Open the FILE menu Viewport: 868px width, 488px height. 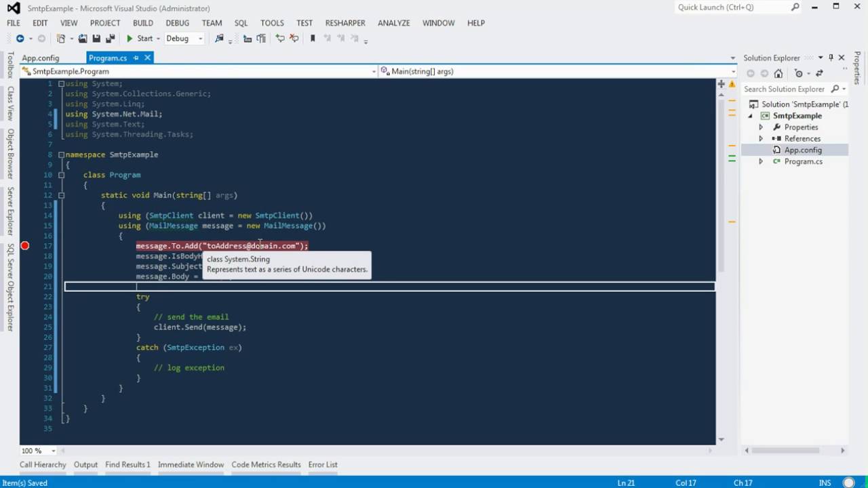point(14,22)
